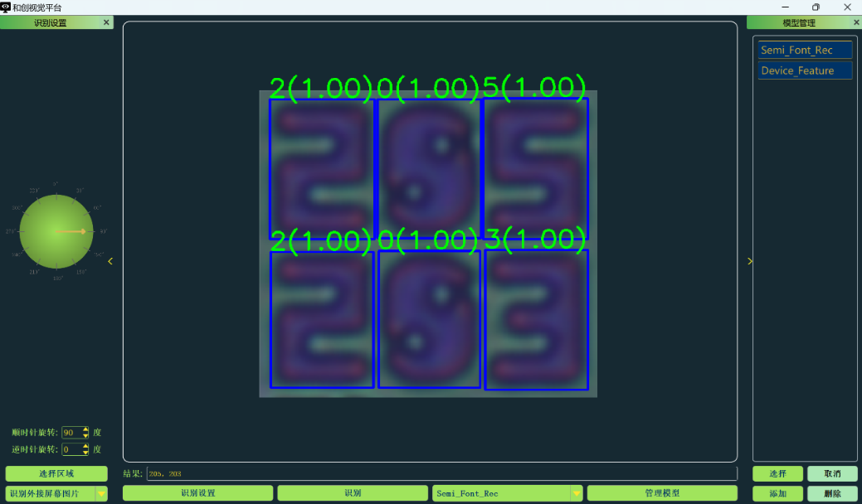Click the 识别 button

tap(353, 493)
